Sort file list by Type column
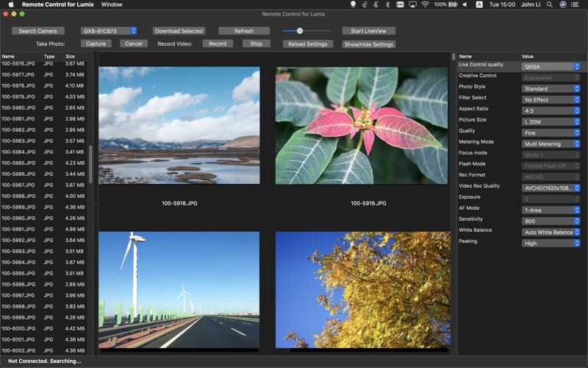588x368 pixels. pyautogui.click(x=52, y=57)
